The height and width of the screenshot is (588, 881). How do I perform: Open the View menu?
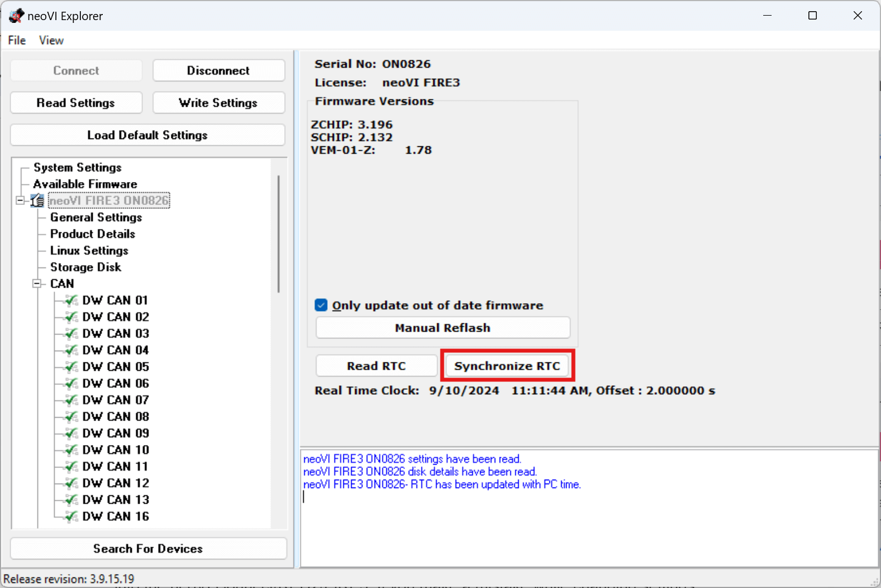click(x=51, y=40)
